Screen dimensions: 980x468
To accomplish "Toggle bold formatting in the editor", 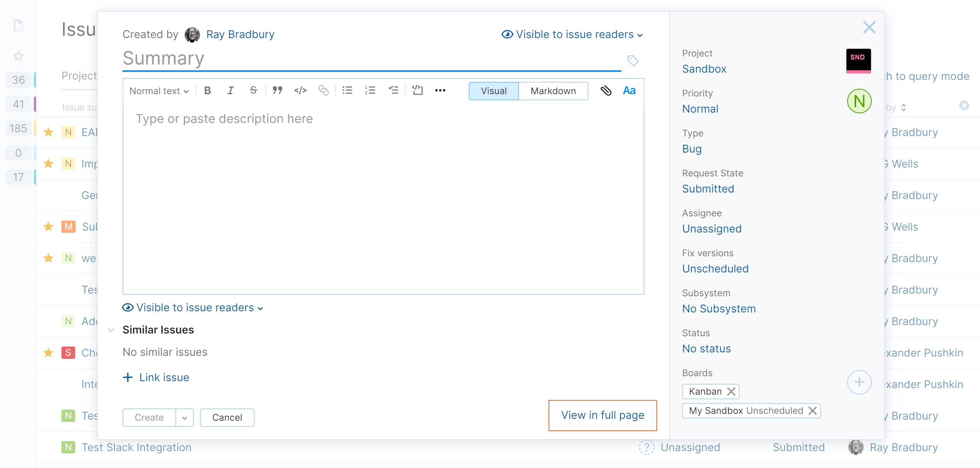I will (x=207, y=91).
